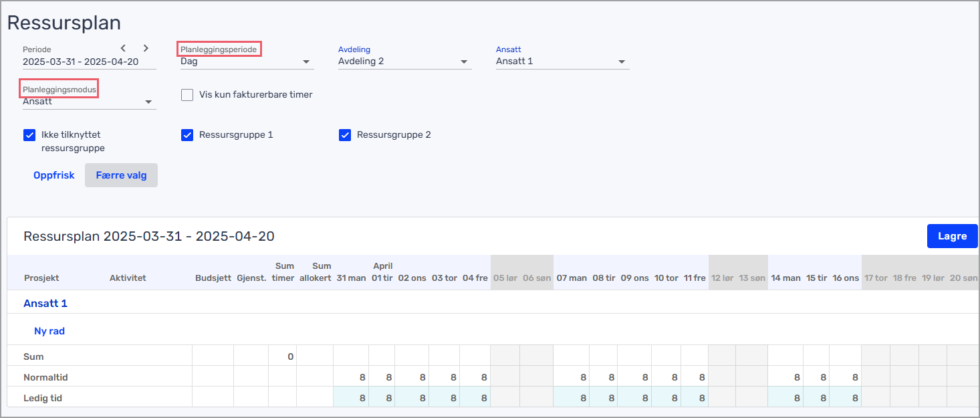Screen dimensions: 980x418
Task: Open the Avdeling dropdown showing Avdeling 2
Action: (404, 62)
